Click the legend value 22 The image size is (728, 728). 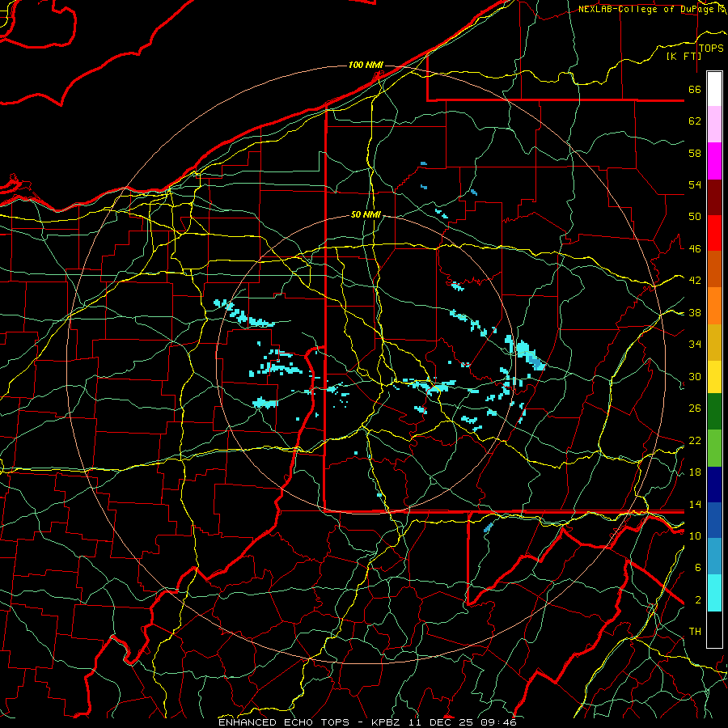point(695,440)
